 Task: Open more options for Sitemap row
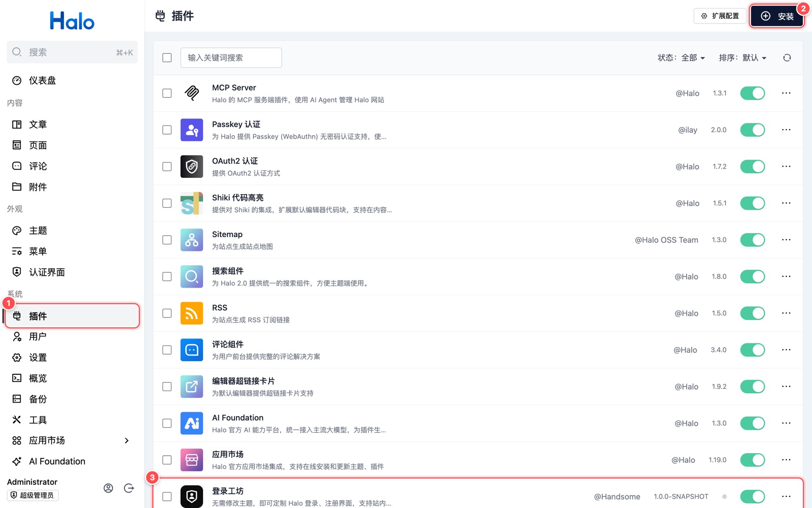point(786,240)
